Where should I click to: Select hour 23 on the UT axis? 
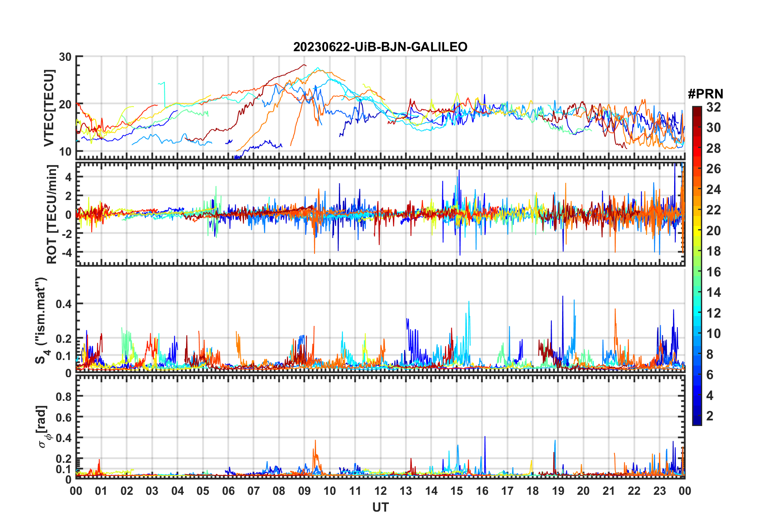[660, 491]
